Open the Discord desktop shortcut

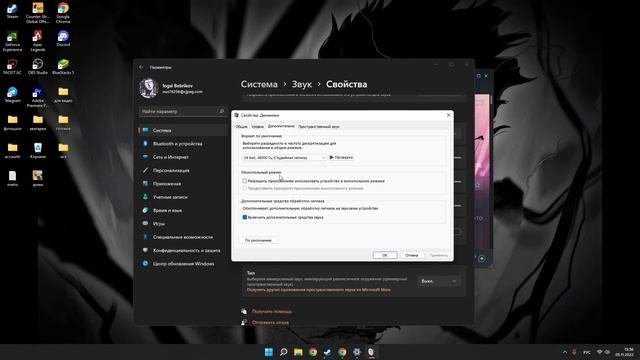pos(63,39)
